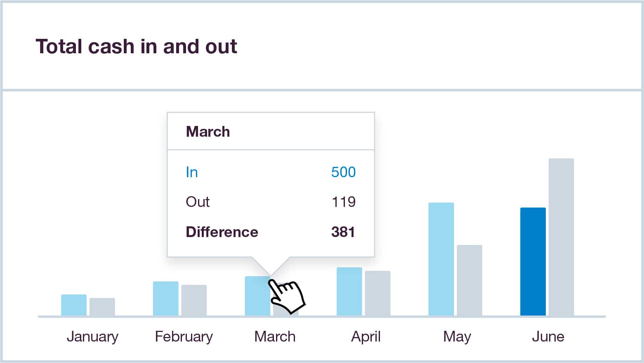The height and width of the screenshot is (363, 644).
Task: Select the April axis label
Action: tap(366, 337)
